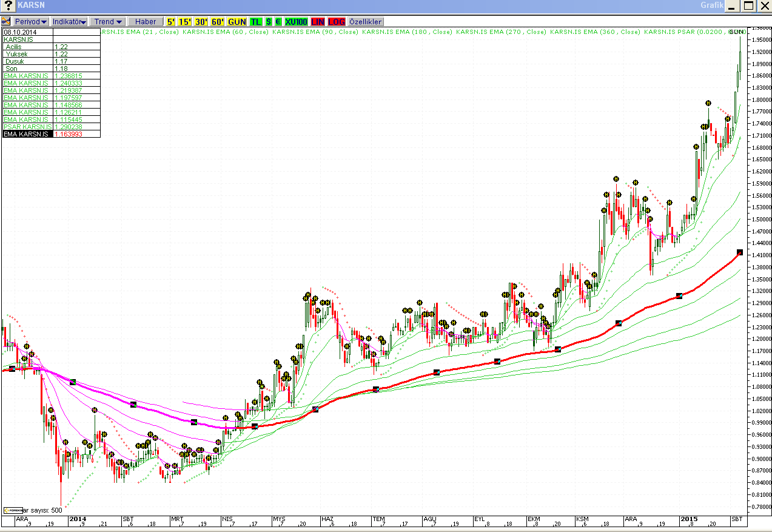772x532 pixels.
Task: Select the PSAR KARSN.IS row in data table
Action: point(27,127)
